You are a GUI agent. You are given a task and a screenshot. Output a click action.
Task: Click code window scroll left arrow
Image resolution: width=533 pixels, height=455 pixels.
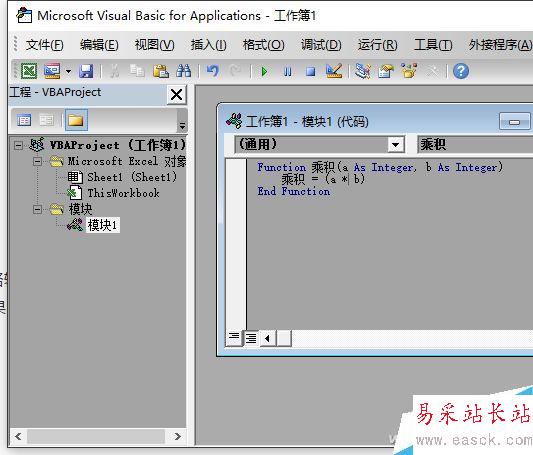pyautogui.click(x=268, y=338)
